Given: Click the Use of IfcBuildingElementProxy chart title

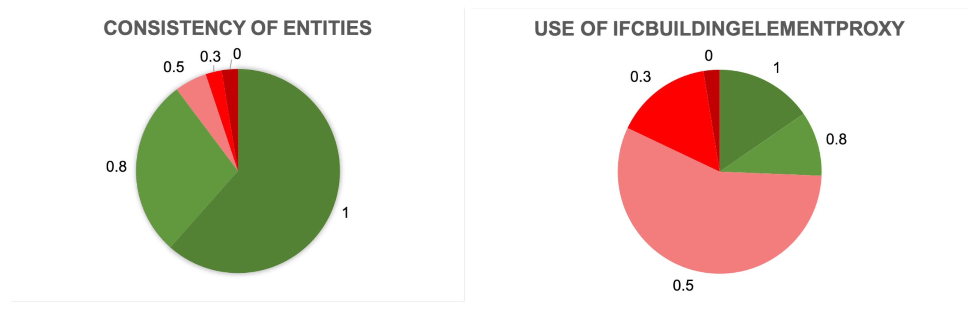Looking at the screenshot, I should (x=719, y=29).
